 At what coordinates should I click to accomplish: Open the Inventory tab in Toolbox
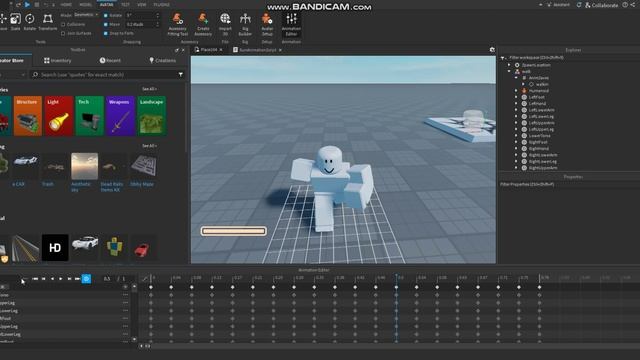click(58, 60)
